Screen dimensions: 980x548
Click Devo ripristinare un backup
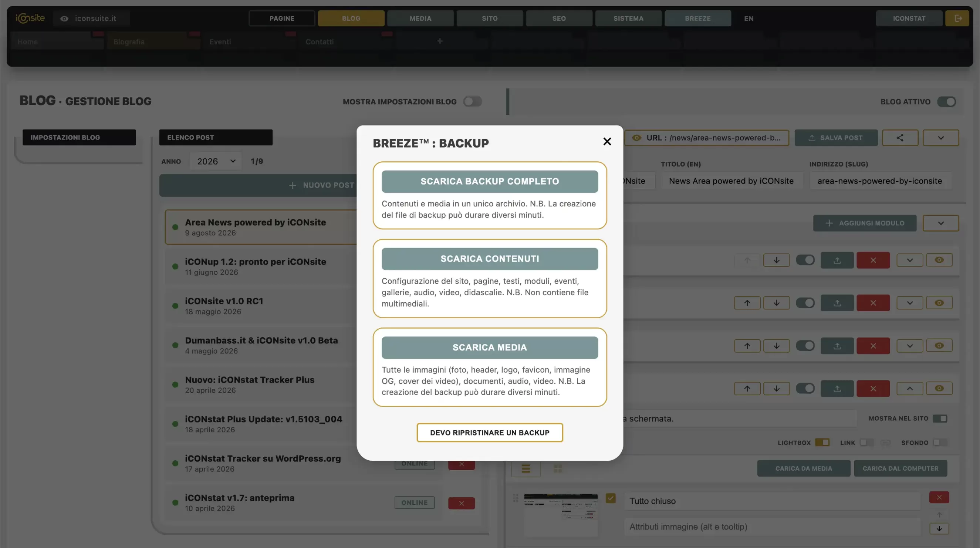click(x=490, y=433)
